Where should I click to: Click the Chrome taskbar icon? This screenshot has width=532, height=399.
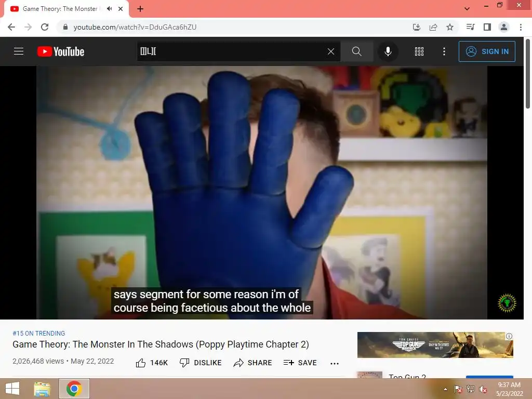point(74,389)
